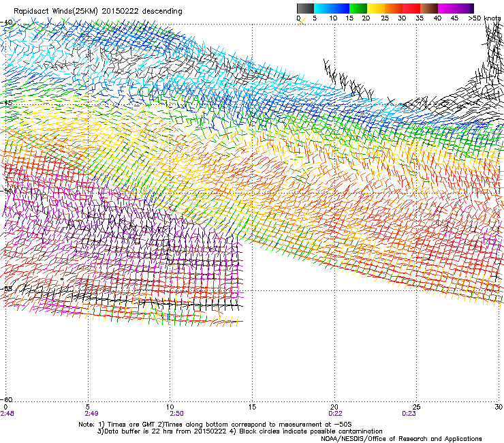The width and height of the screenshot is (504, 443).
Task: Click the legend scale label '35'
Action: coord(420,18)
